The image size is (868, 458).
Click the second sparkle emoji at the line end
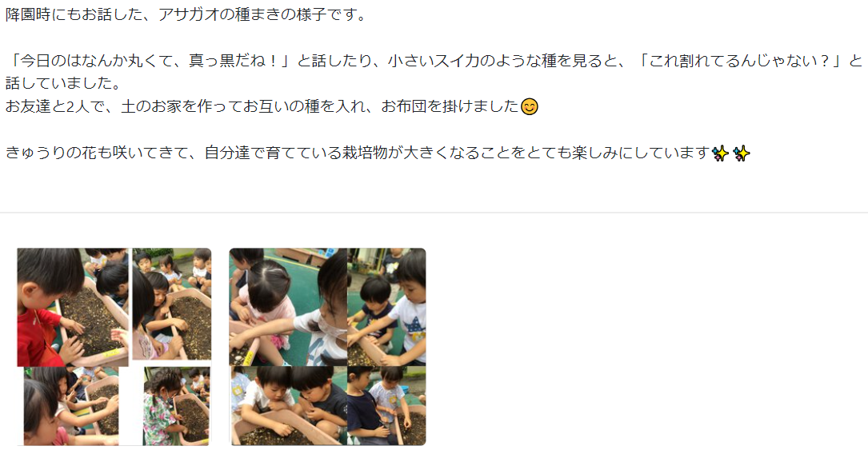click(x=742, y=153)
